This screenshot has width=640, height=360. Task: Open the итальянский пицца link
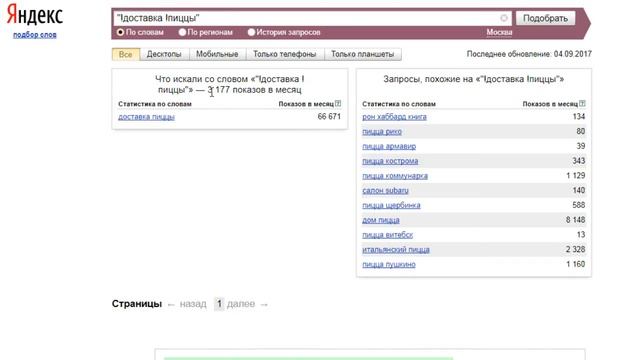(x=396, y=250)
